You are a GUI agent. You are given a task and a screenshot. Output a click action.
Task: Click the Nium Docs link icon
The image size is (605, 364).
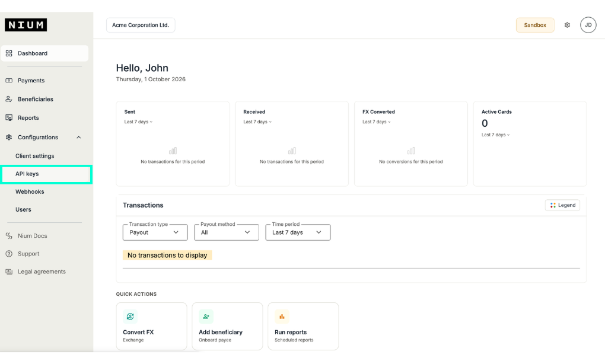(9, 235)
